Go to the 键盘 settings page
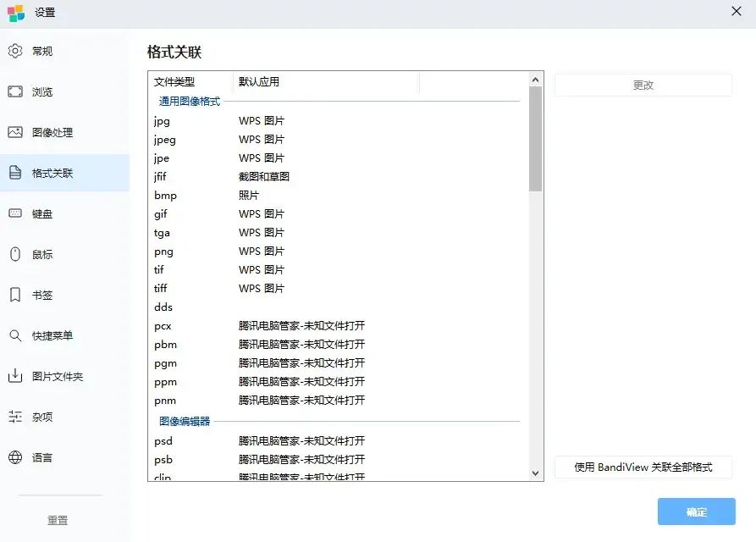The image size is (756, 542). pyautogui.click(x=64, y=213)
